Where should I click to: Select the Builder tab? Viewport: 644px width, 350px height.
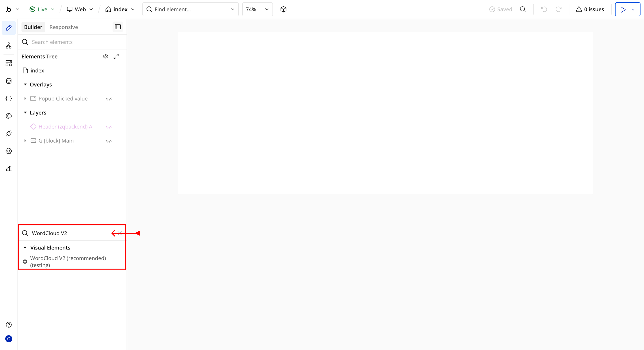(33, 27)
